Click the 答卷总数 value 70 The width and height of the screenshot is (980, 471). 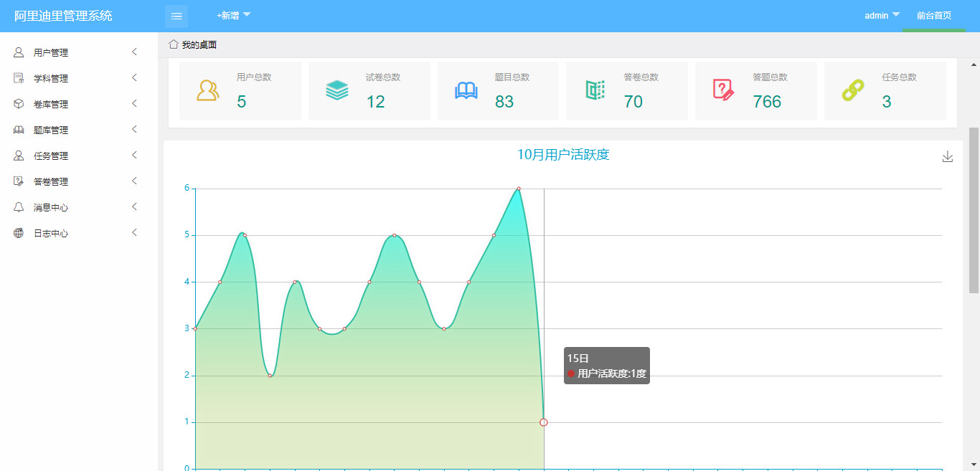[633, 102]
